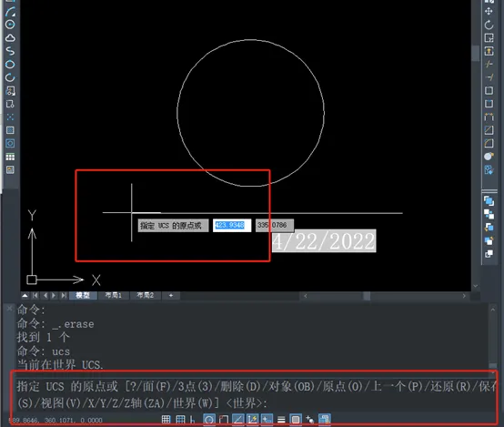504x427 pixels.
Task: Click the 4/22/2022 date text object
Action: pyautogui.click(x=324, y=241)
